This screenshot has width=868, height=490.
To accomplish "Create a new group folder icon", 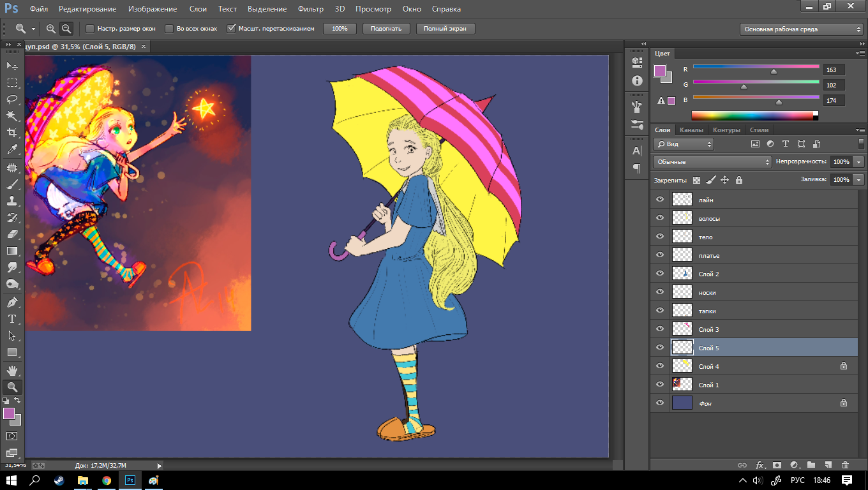I will pyautogui.click(x=811, y=466).
